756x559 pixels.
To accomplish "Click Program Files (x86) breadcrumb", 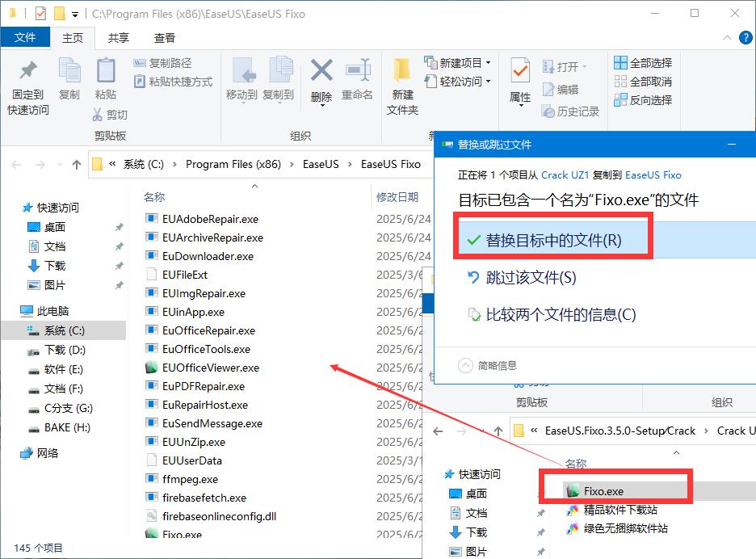I will tap(233, 165).
